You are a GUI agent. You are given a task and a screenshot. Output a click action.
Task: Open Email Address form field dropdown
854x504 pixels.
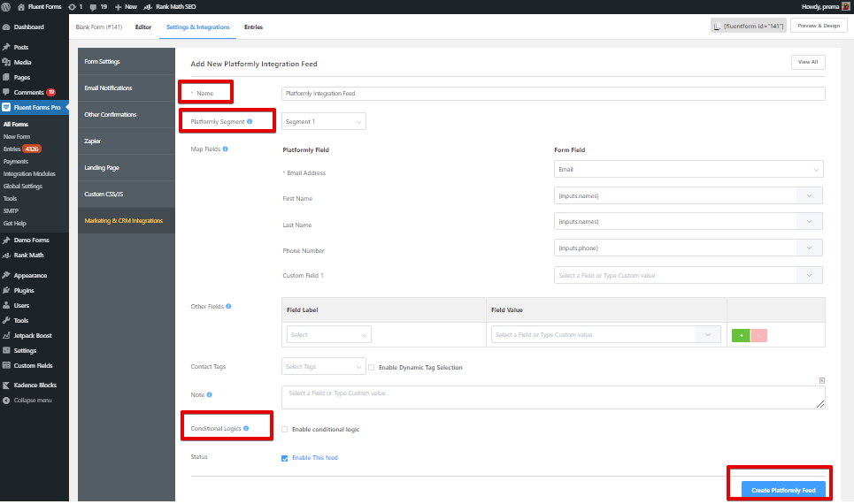tap(689, 169)
